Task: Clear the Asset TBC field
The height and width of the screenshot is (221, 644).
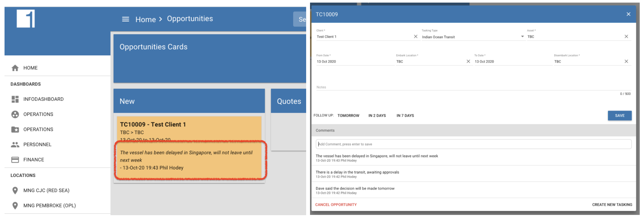Action: [626, 37]
